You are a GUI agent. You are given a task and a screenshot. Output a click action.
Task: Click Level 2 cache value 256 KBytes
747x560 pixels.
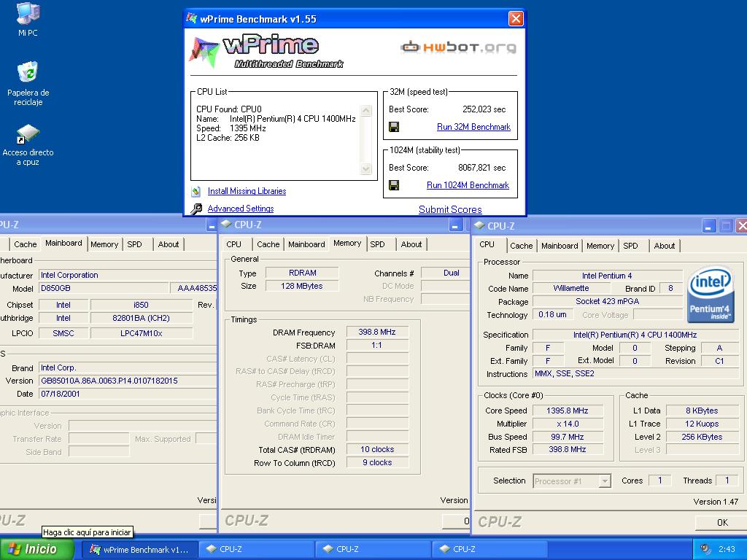click(702, 437)
